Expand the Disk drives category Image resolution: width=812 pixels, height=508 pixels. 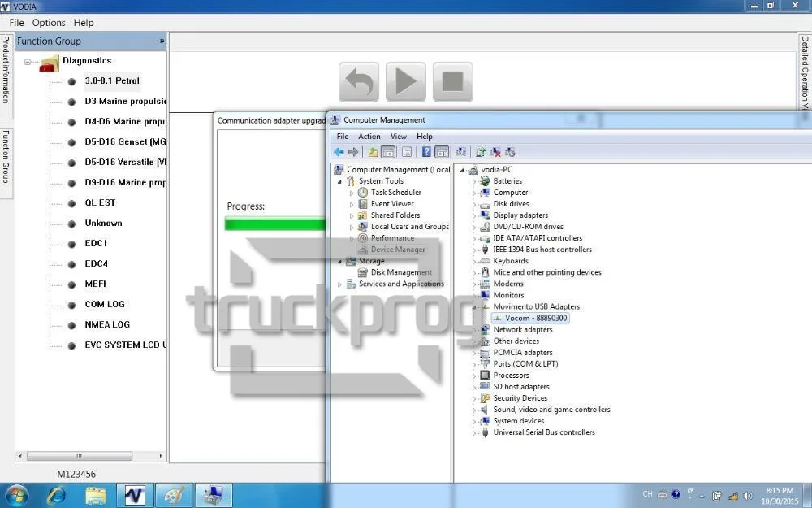click(474, 204)
